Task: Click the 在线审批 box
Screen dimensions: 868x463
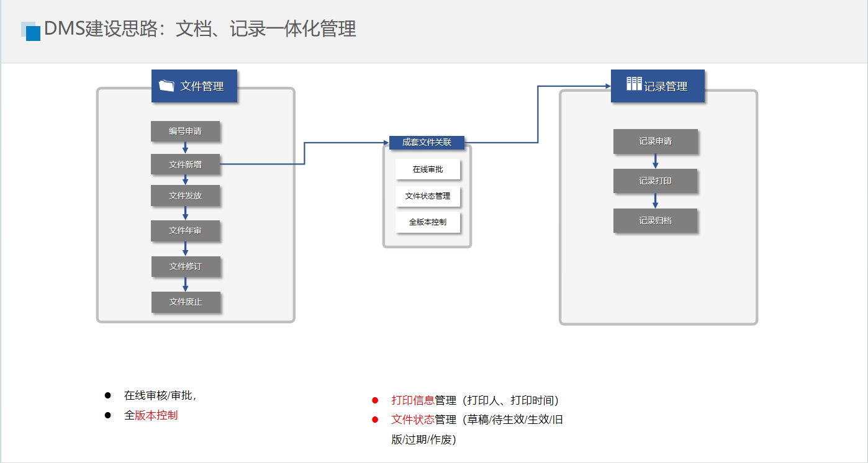Action: 428,169
